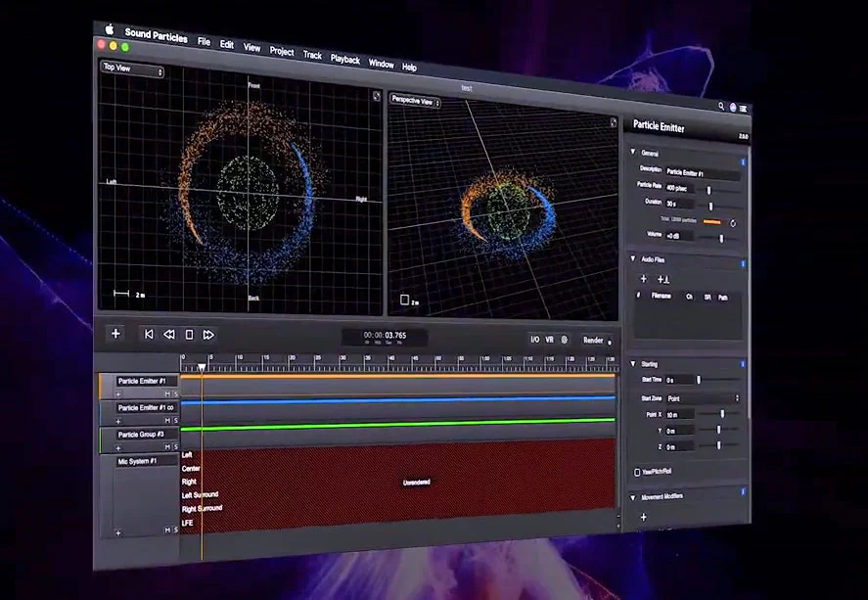
Task: Enable the Yaw/Pitch/Roll checkbox
Action: [637, 472]
